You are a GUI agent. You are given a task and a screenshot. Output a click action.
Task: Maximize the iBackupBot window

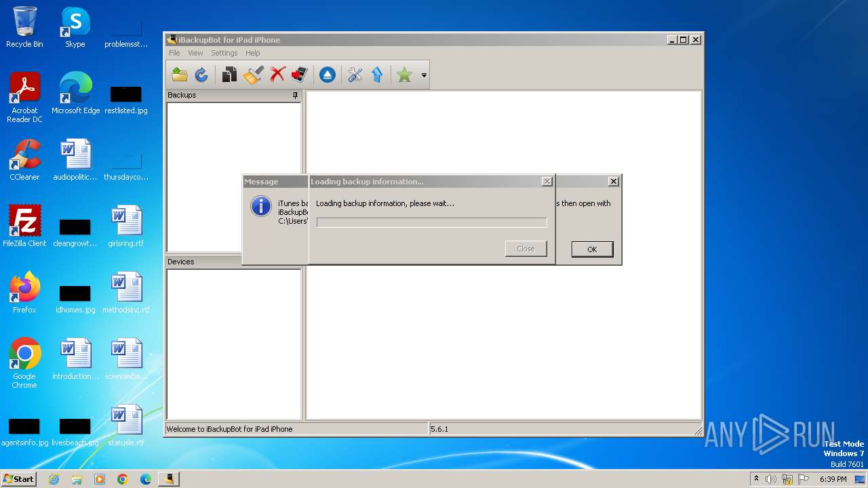click(x=684, y=40)
